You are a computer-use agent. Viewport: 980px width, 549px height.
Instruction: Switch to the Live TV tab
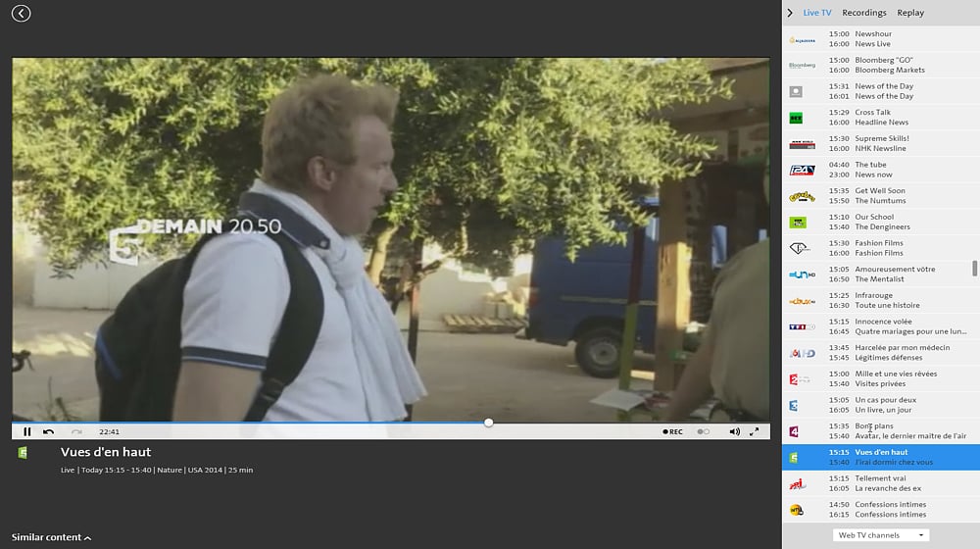pos(817,13)
